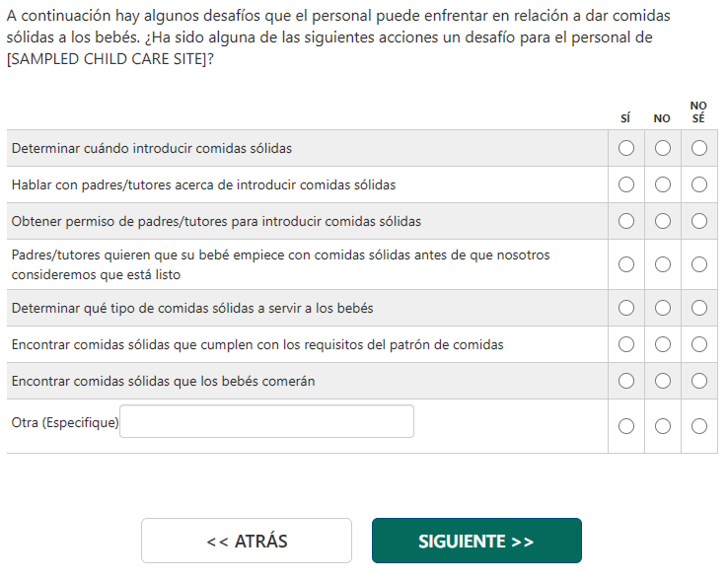728x582 pixels.
Task: Select NO for 'Determinar cuándo introducir comidas sólidas'
Action: point(663,148)
